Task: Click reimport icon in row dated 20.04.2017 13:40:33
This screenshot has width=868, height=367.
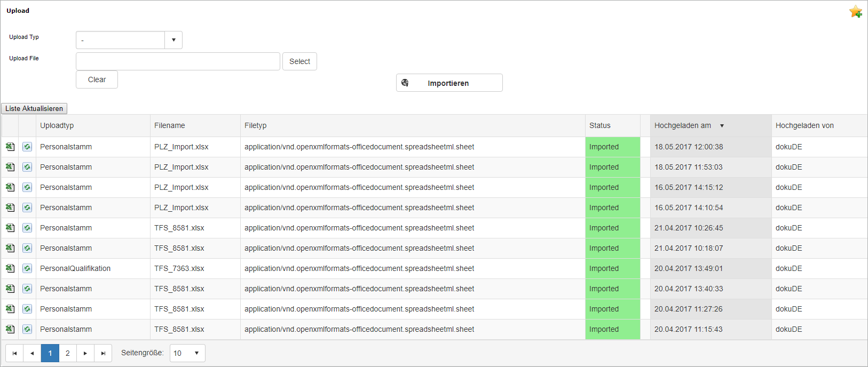Action: pyautogui.click(x=27, y=289)
